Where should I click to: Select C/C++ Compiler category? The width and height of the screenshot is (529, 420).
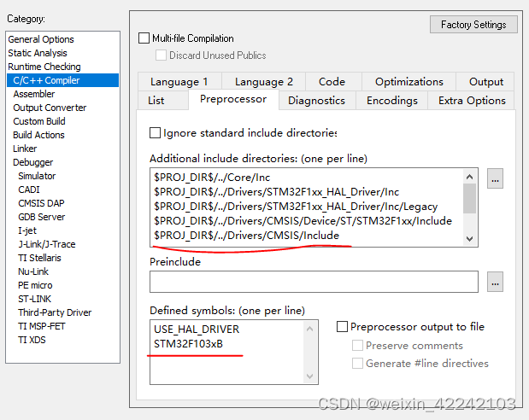point(62,80)
